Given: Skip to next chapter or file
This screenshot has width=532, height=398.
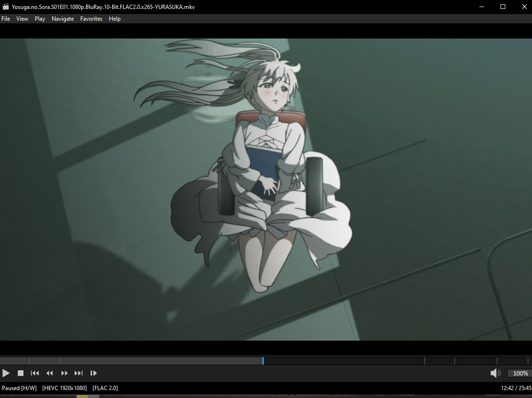Looking at the screenshot, I should click(x=78, y=373).
